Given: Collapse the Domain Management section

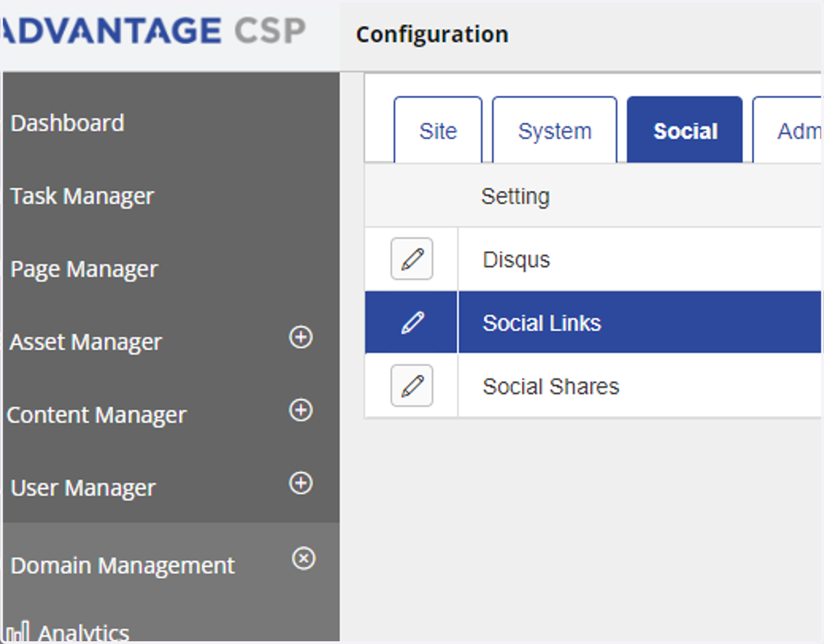Looking at the screenshot, I should click(304, 558).
